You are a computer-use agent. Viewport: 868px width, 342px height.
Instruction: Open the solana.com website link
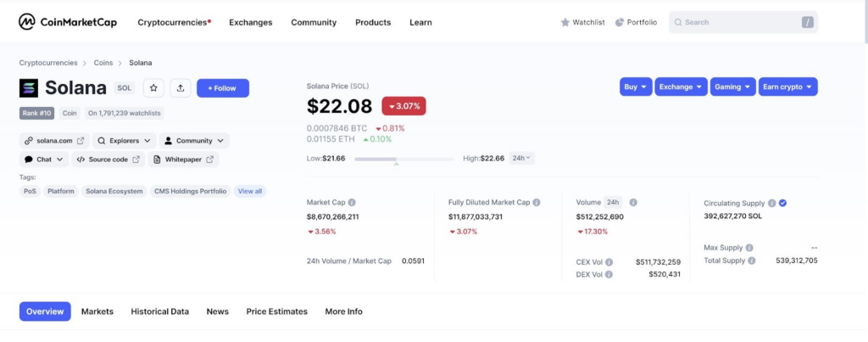click(54, 141)
